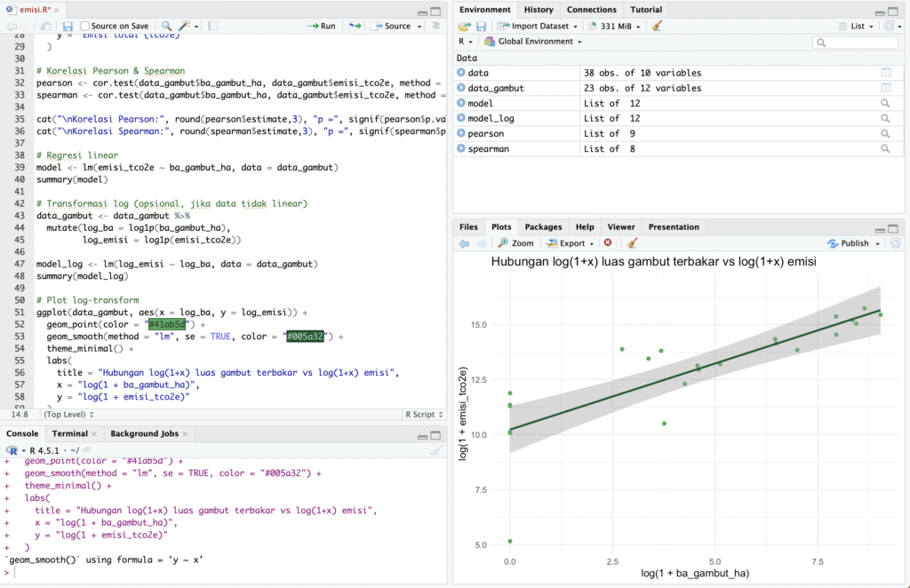
Task: Expand the model_log list entry
Action: (461, 118)
